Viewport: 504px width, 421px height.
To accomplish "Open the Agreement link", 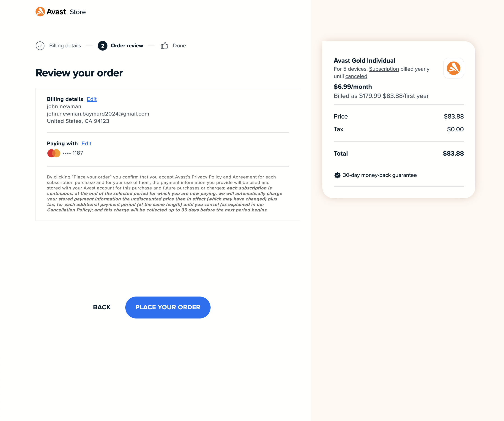I will pos(244,177).
